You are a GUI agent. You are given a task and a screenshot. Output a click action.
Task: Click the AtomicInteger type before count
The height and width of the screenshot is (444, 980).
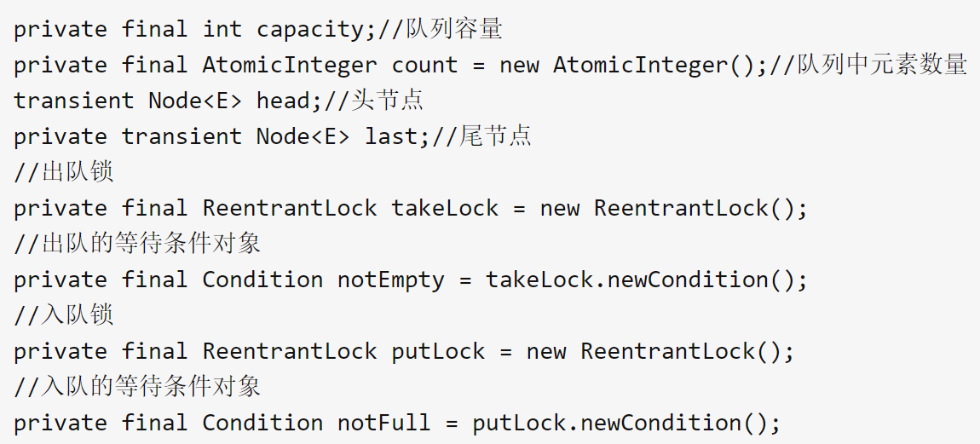point(290,65)
